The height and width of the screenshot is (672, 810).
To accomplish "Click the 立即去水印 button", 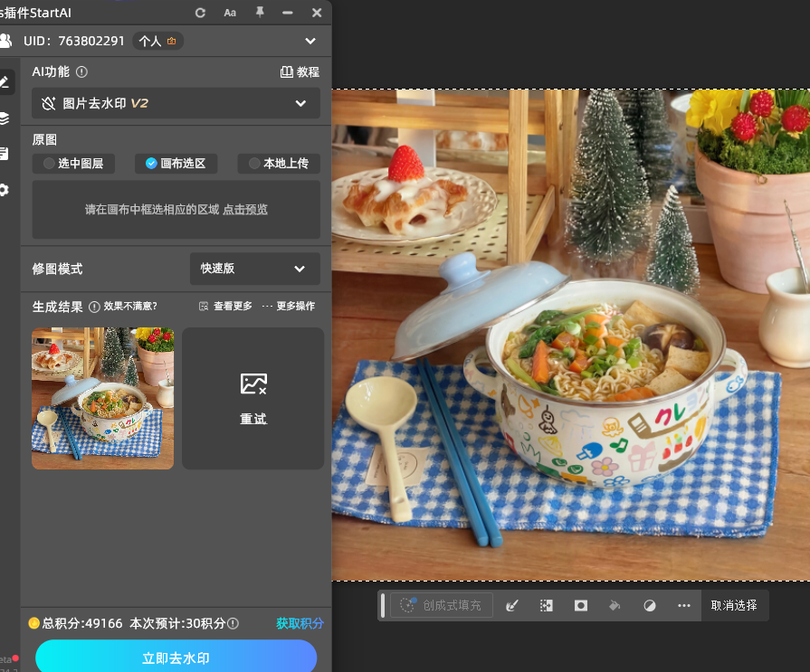I will [x=176, y=657].
